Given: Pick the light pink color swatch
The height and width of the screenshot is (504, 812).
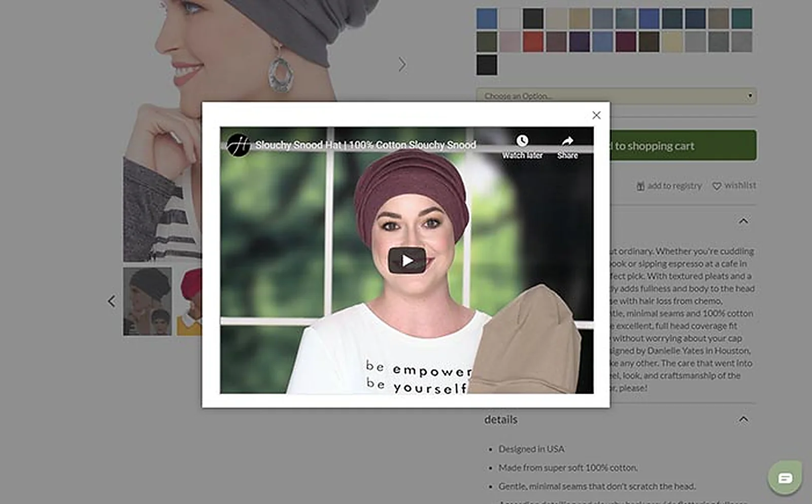Looking at the screenshot, I should (510, 42).
